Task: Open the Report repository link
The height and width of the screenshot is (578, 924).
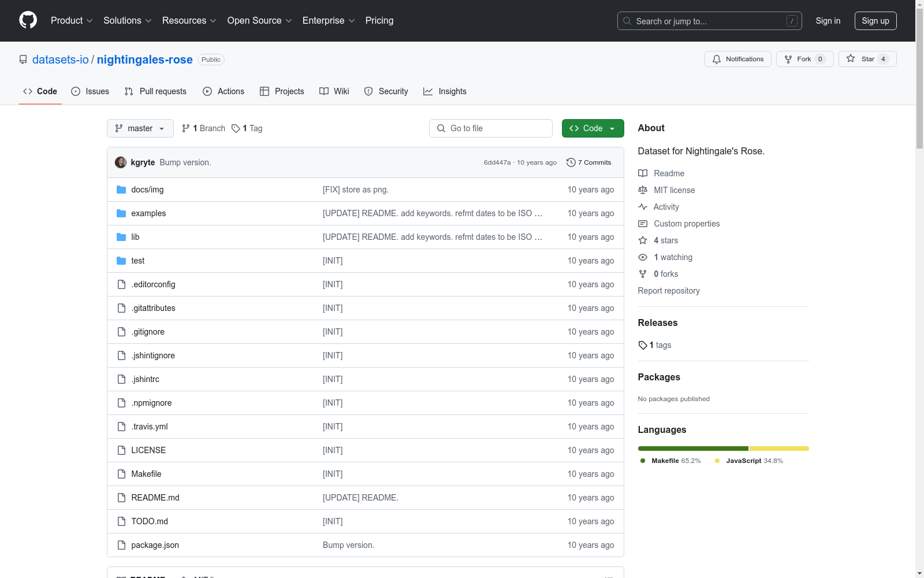Action: click(669, 291)
